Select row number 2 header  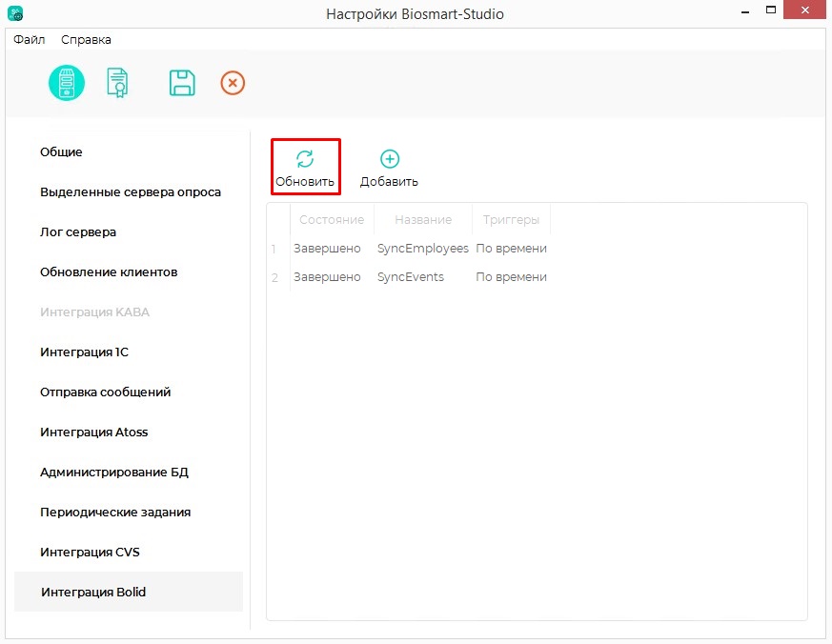click(278, 277)
